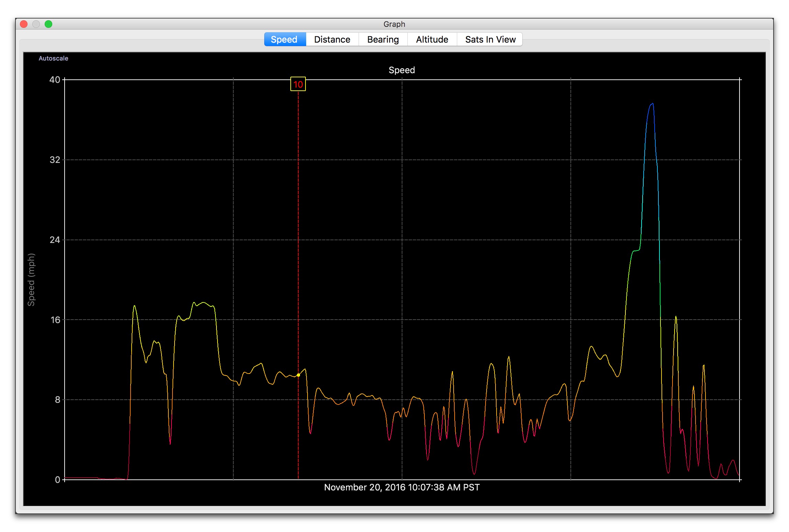Screen dimensions: 789x532
Task: Click the 8 value on y-axis
Action: [57, 400]
